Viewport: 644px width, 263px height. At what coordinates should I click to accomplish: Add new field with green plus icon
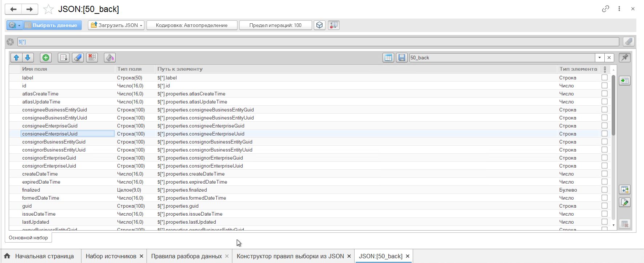click(x=46, y=58)
